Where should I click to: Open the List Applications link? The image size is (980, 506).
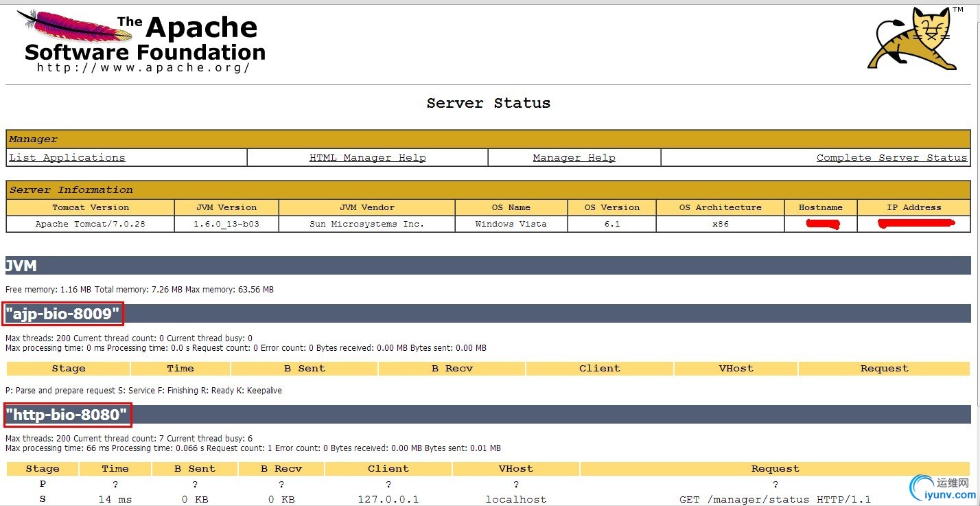point(67,157)
